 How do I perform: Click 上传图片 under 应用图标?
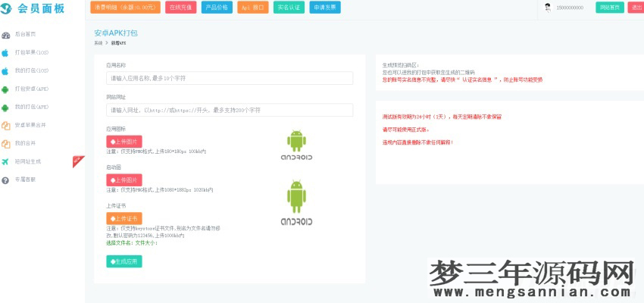click(124, 142)
